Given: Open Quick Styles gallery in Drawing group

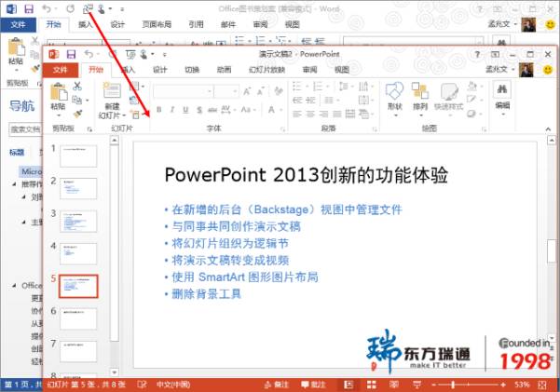Looking at the screenshot, I should 448,98.
